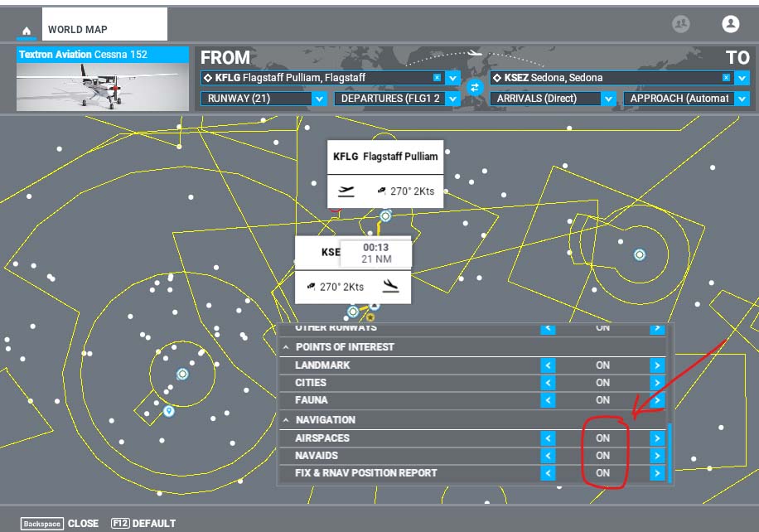
Task: Open the ARRIVALS (Direct) dropdown
Action: pyautogui.click(x=553, y=99)
